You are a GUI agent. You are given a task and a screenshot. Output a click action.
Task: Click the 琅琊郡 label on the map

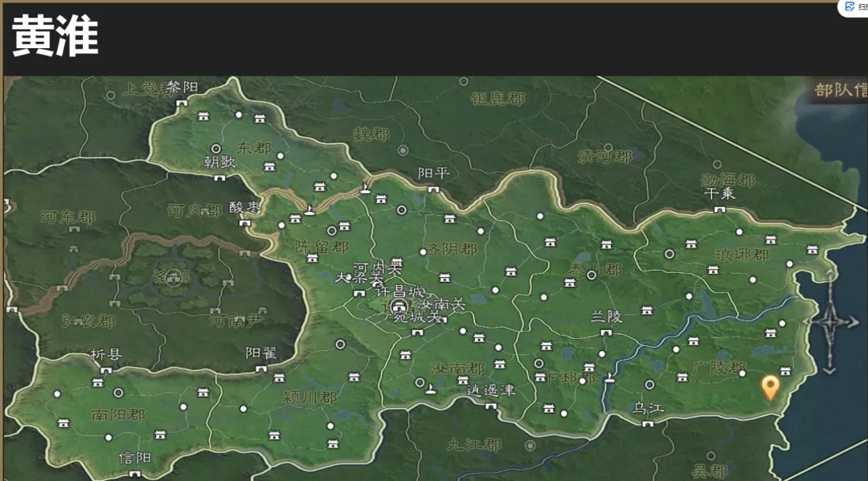pyautogui.click(x=742, y=255)
